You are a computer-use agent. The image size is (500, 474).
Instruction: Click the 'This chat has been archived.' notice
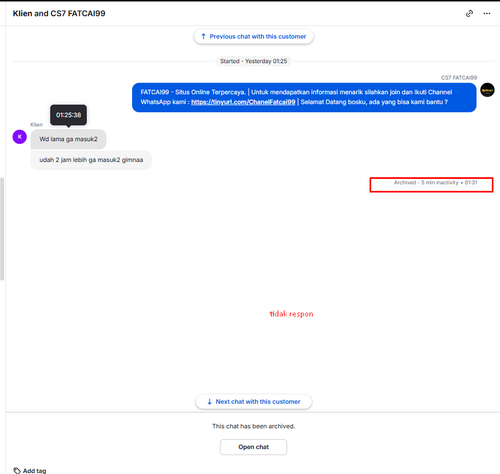click(x=253, y=426)
